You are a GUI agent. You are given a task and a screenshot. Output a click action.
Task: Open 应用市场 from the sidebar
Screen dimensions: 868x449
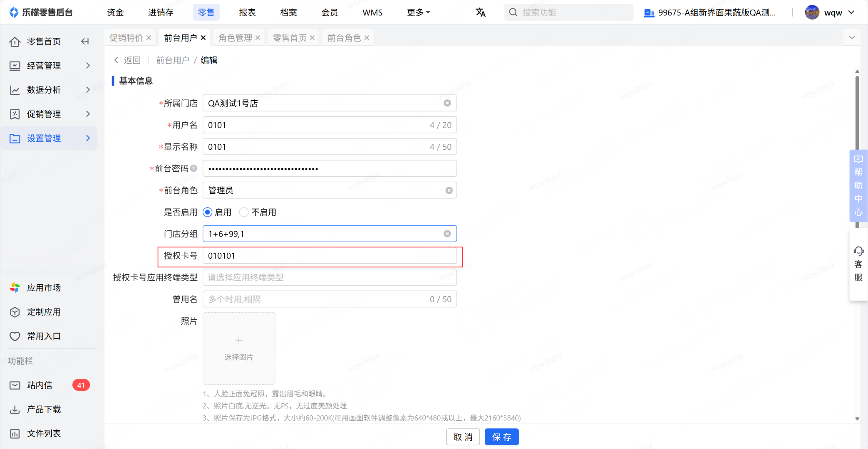point(44,288)
